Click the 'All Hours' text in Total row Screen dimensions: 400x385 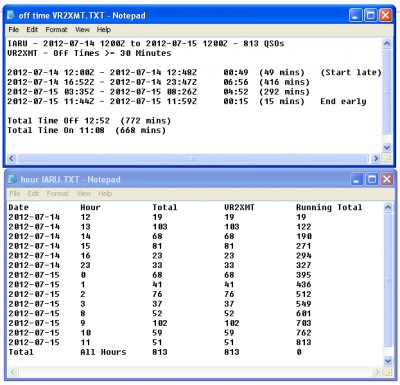point(103,352)
